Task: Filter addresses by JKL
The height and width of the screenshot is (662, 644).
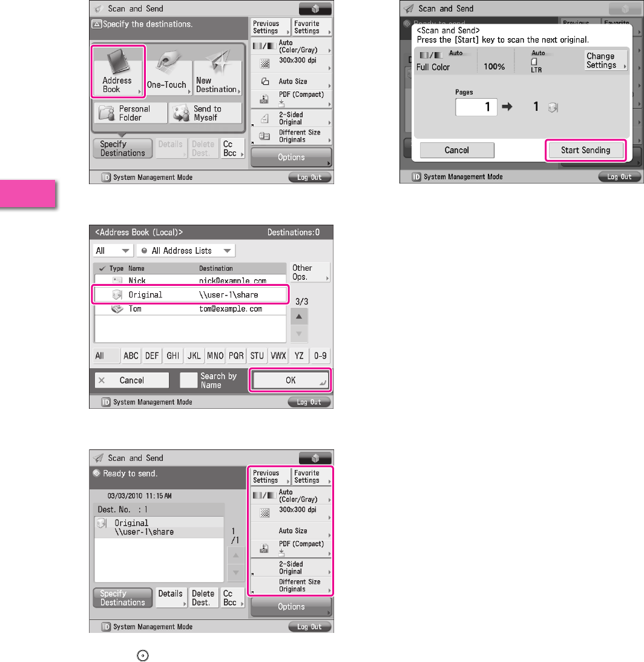Action: point(194,356)
